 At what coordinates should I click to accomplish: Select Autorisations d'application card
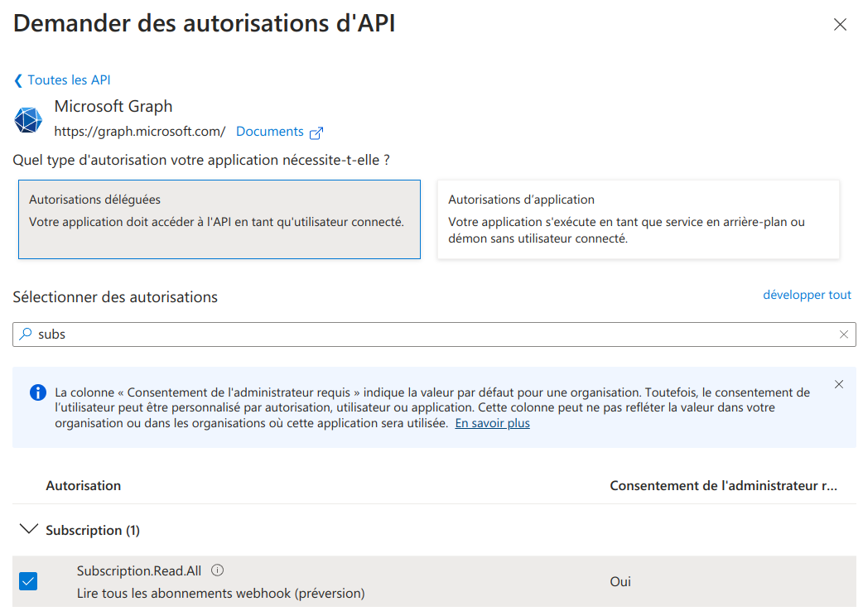pyautogui.click(x=639, y=219)
